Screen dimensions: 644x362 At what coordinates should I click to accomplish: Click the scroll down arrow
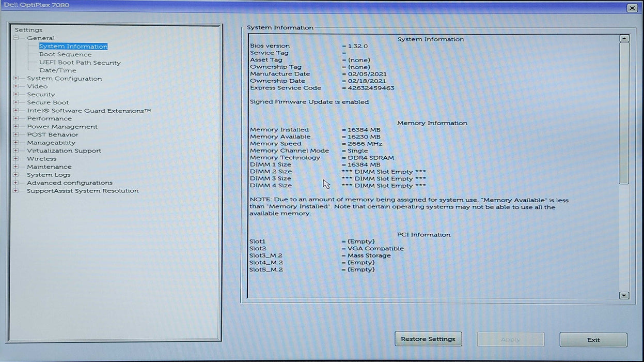pos(624,295)
